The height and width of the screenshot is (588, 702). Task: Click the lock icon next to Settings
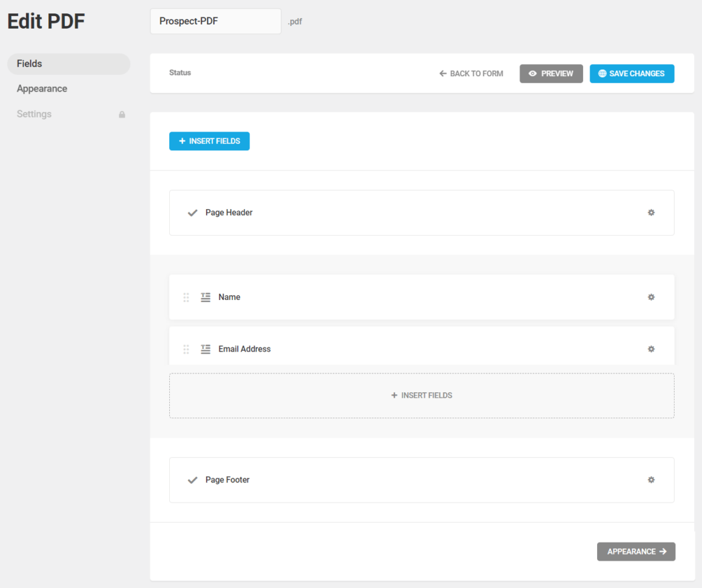122,114
